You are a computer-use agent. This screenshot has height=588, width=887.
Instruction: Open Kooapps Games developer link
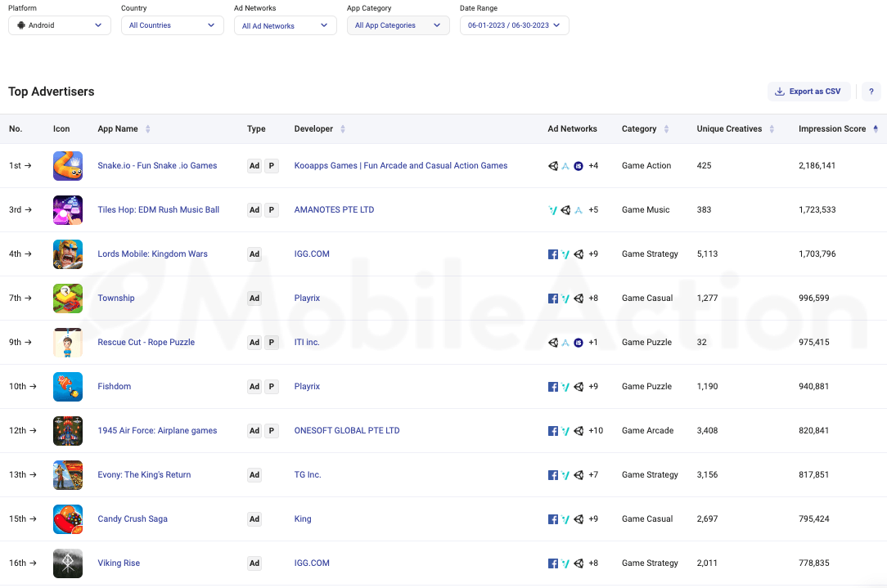pyautogui.click(x=400, y=166)
